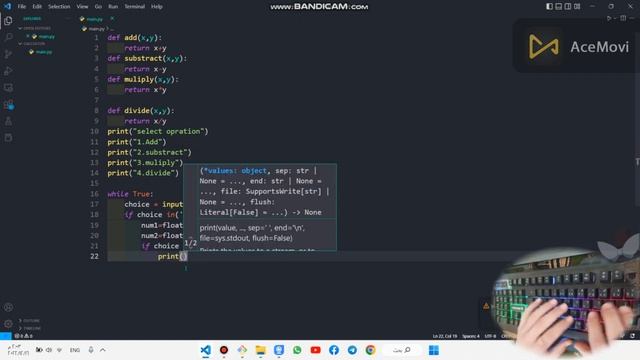
Task: Toggle bottom panel layout icon
Action: pyautogui.click(x=558, y=6)
